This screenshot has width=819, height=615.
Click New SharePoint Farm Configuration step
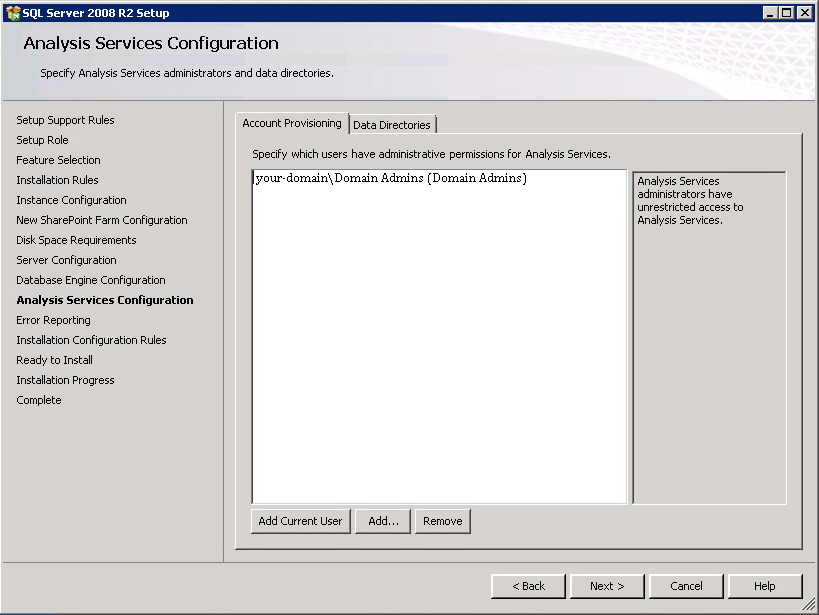click(x=102, y=220)
